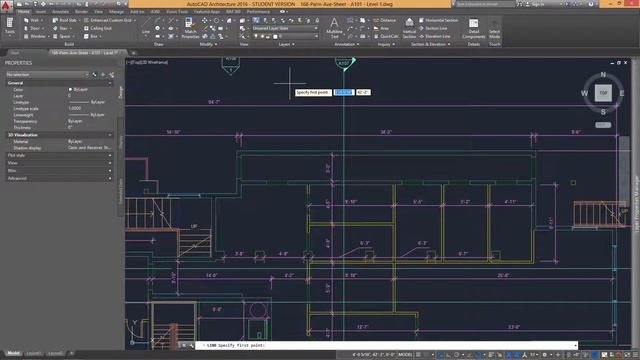Click the Vertical Section tool
The width and height of the screenshot is (640, 360).
[x=409, y=28]
